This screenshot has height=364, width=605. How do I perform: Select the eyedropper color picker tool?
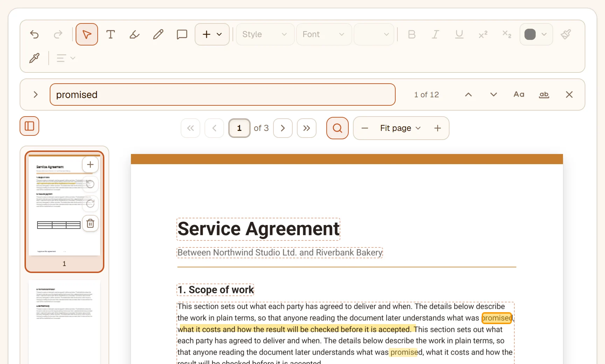[x=34, y=58]
